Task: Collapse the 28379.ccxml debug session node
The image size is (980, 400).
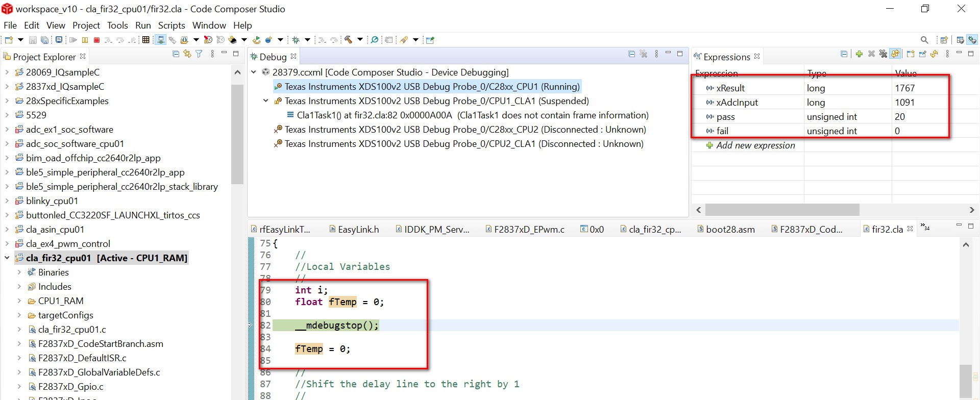Action: [254, 72]
